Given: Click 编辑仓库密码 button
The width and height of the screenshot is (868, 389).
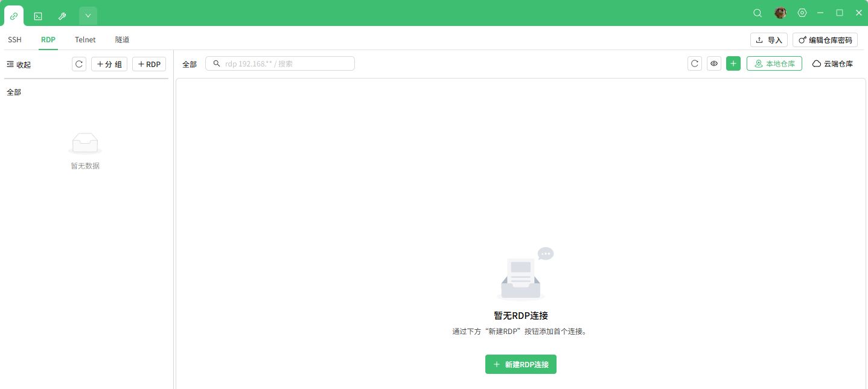Looking at the screenshot, I should point(825,40).
